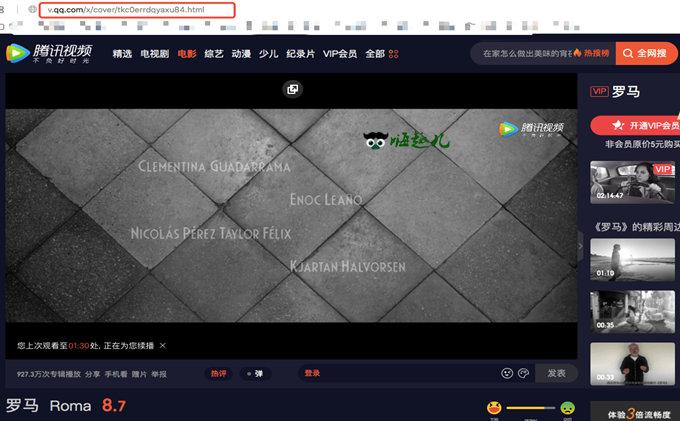Viewport: 680px width, 421px height.
Task: Dismiss the resume-playback notice
Action: 163,346
